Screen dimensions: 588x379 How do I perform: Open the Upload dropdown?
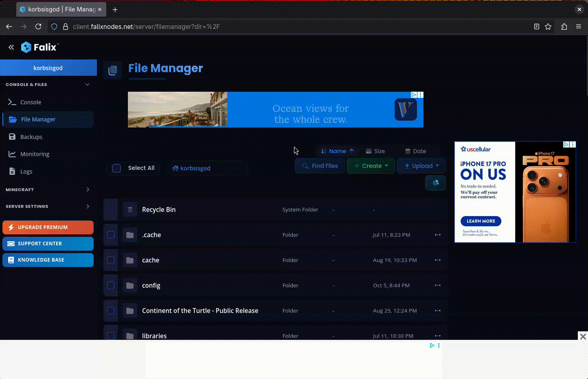coord(421,166)
